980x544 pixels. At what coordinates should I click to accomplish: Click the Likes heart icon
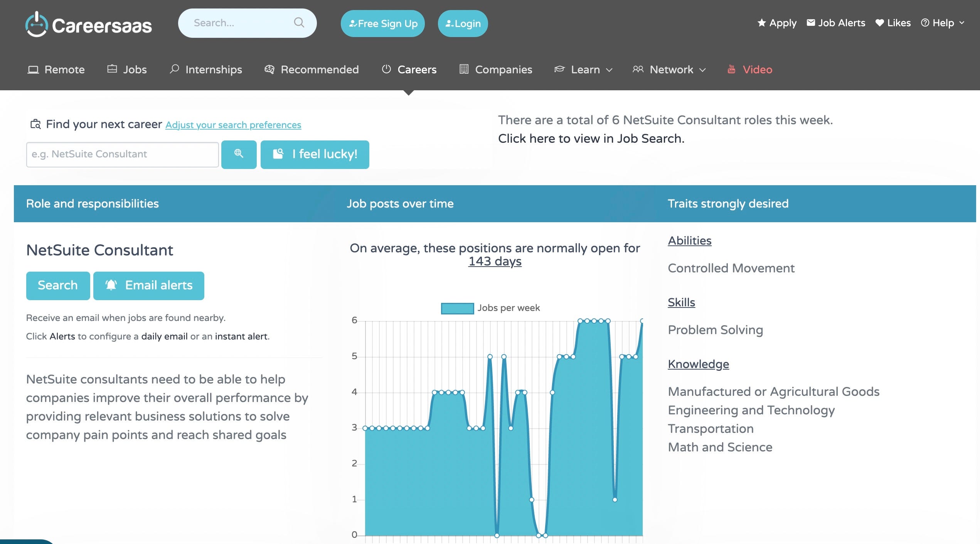coord(879,23)
